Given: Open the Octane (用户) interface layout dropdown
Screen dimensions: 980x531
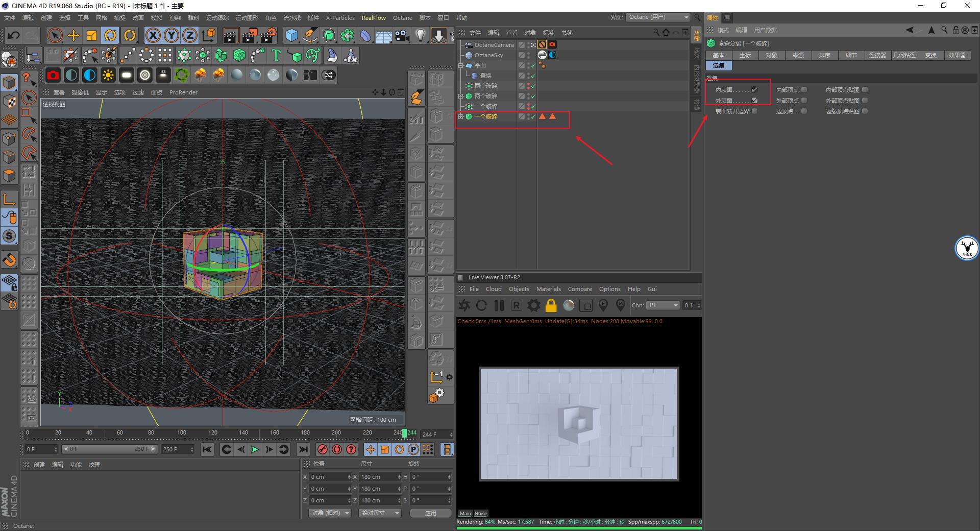Looking at the screenshot, I should pos(658,17).
